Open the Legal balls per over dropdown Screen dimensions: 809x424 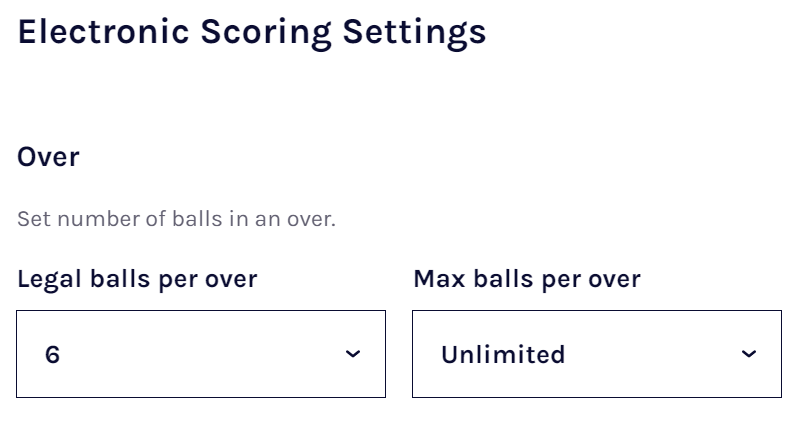click(200, 354)
